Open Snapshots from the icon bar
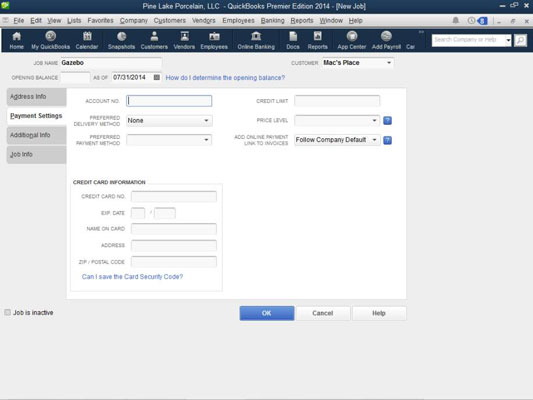Screen dimensions: 533x400 point(121,40)
